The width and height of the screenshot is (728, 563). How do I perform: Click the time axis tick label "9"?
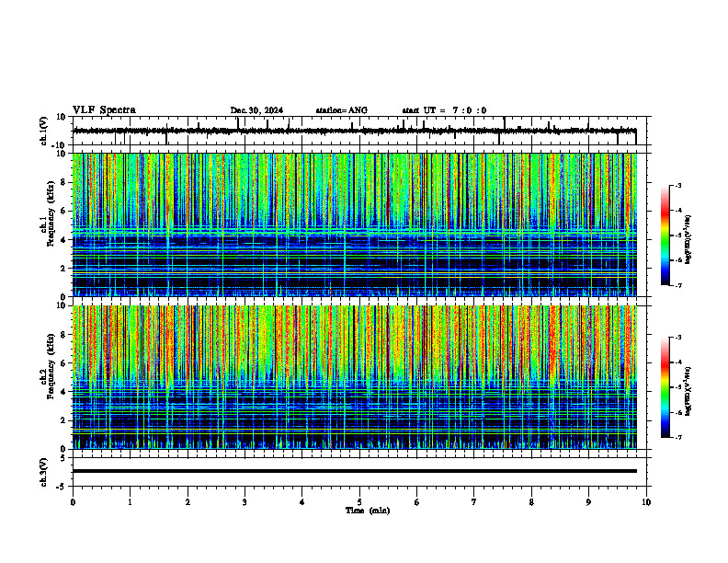[x=588, y=502]
